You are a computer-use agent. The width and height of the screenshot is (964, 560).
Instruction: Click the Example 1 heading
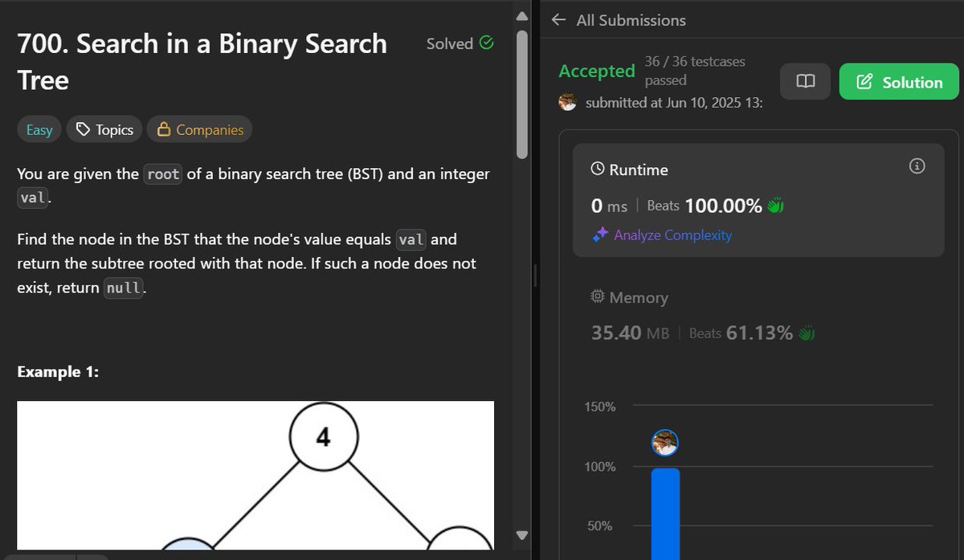click(x=58, y=372)
